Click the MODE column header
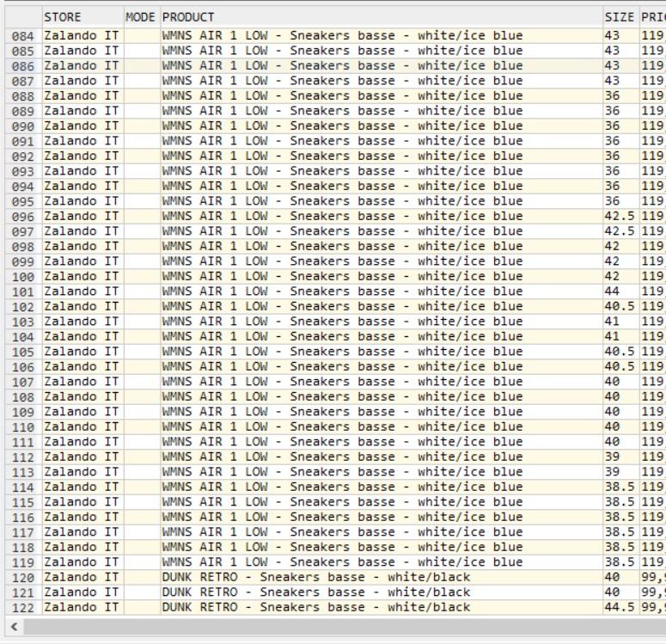Screen dimensions: 666x644 (x=142, y=17)
